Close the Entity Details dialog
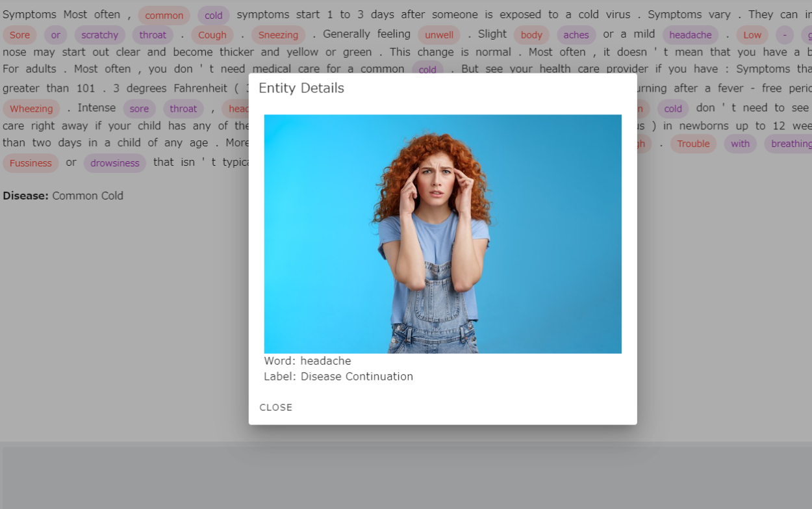The image size is (812, 509). pyautogui.click(x=276, y=408)
